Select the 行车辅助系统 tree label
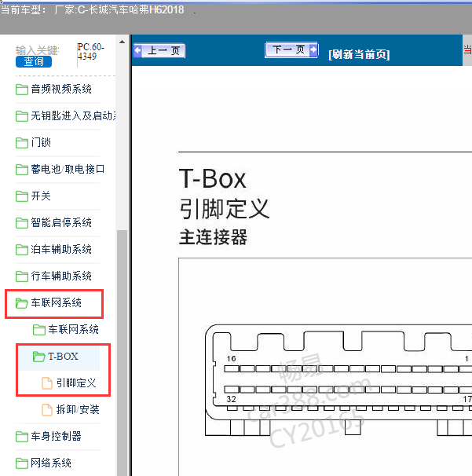The height and width of the screenshot is (476, 472). [61, 276]
